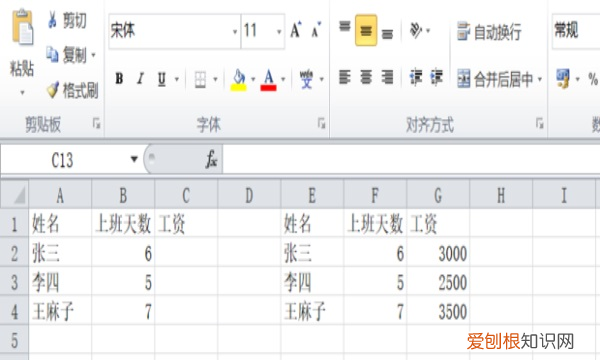The width and height of the screenshot is (600, 360).
Task: Open the Underline style dropdown arrow
Action: point(177,80)
